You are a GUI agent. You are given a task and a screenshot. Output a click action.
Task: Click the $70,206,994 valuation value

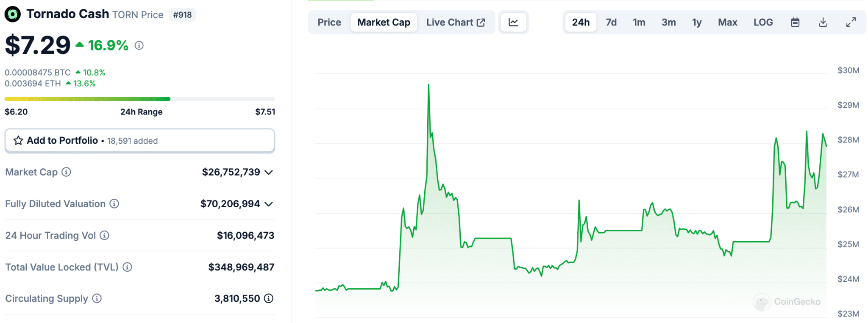pyautogui.click(x=230, y=204)
